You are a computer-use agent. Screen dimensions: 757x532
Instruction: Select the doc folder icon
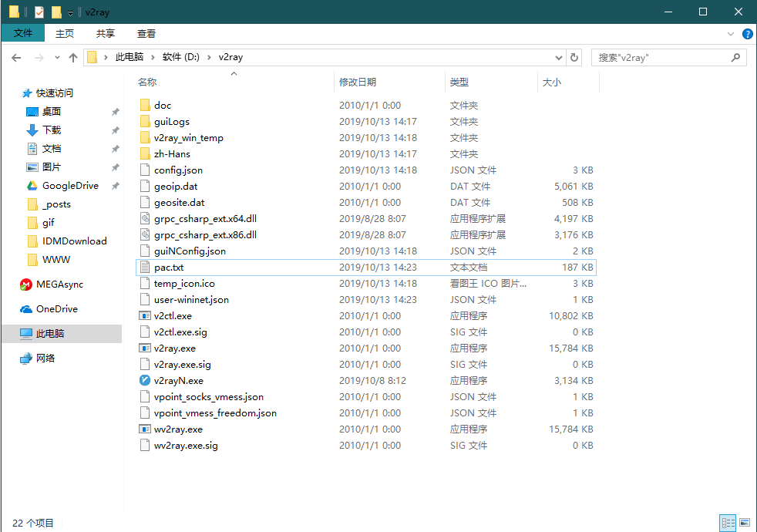coord(145,105)
